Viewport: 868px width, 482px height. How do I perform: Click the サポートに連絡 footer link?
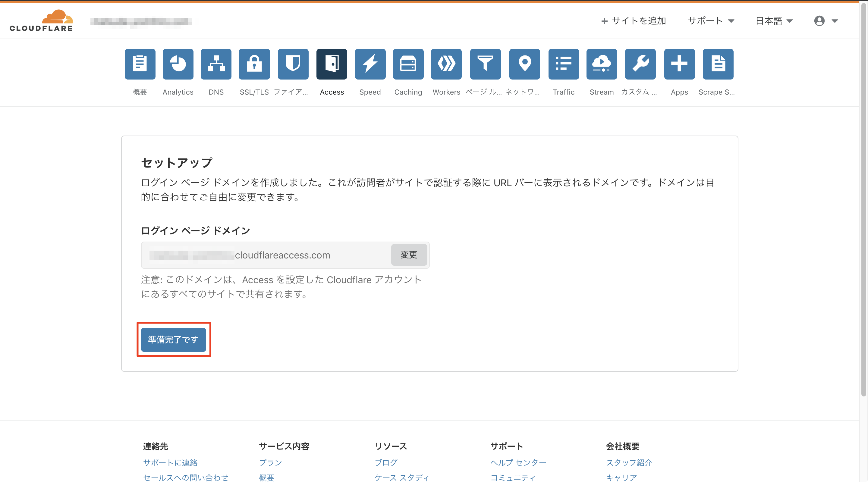(x=170, y=462)
